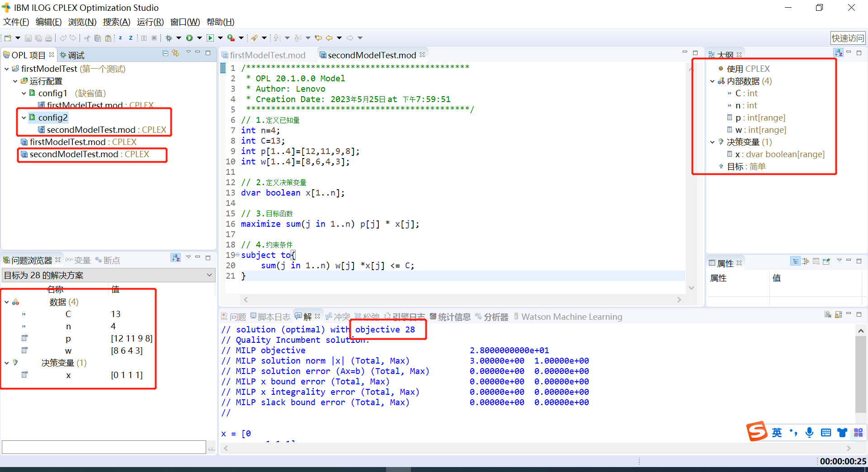This screenshot has height=472, width=868.
Task: Open the Run button dropdown arrow
Action: click(x=199, y=38)
